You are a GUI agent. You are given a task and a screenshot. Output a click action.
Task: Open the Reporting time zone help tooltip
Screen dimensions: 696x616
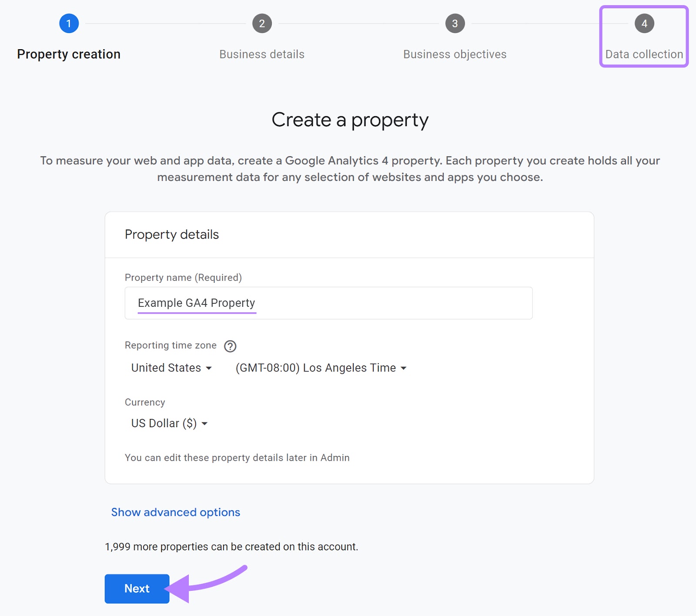[230, 346]
